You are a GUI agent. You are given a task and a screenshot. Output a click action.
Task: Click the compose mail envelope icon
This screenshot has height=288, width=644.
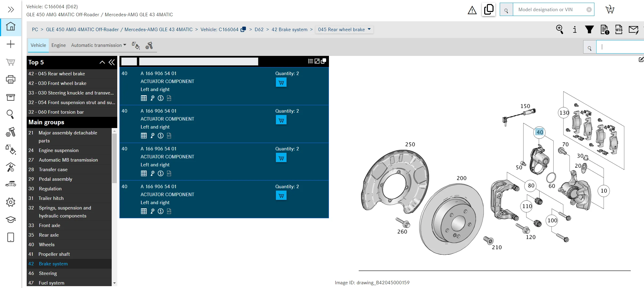pos(634,30)
